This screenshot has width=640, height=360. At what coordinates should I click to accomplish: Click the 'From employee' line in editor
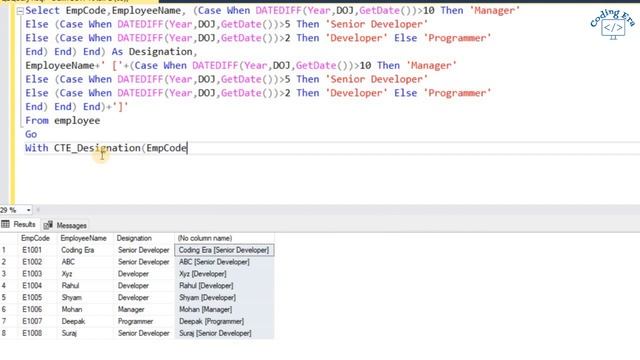click(x=62, y=120)
